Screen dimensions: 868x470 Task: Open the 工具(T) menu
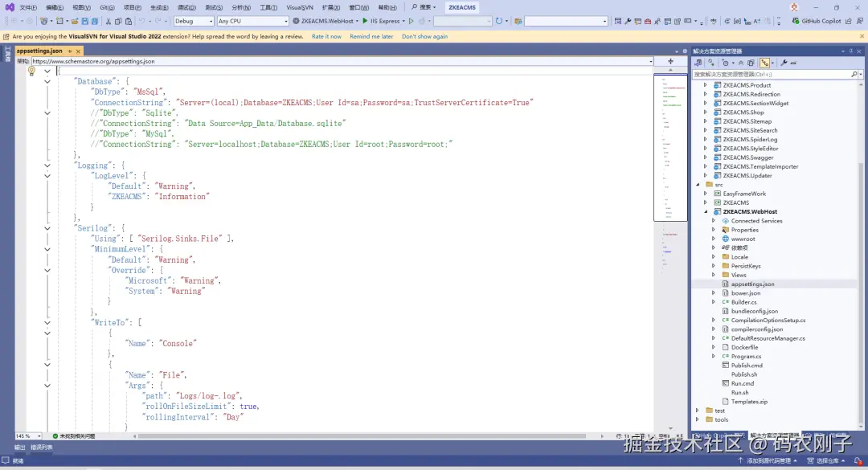pyautogui.click(x=268, y=7)
